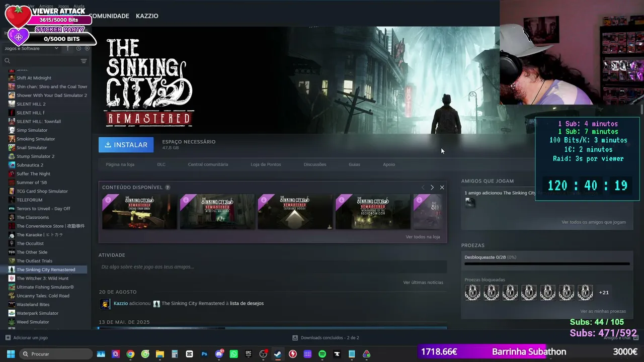Click Ver todos os amigos que jogam

click(594, 222)
